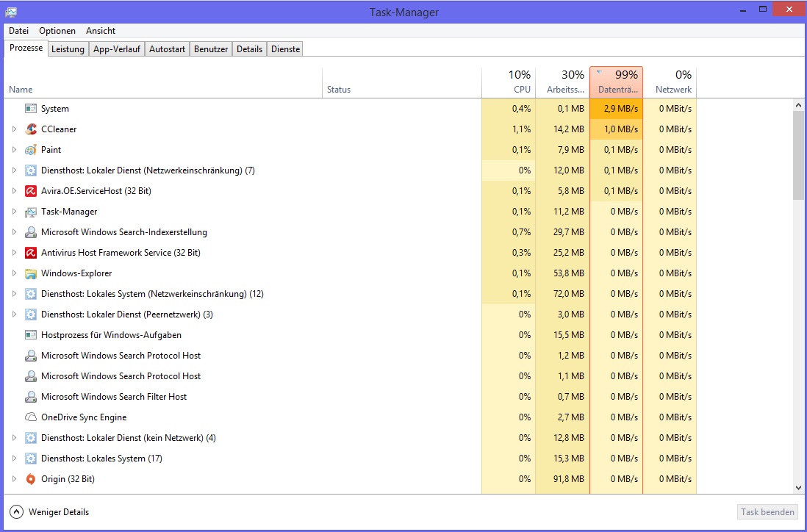Maximize the Task-Manager window
Viewport: 807px width, 532px height.
(763, 10)
